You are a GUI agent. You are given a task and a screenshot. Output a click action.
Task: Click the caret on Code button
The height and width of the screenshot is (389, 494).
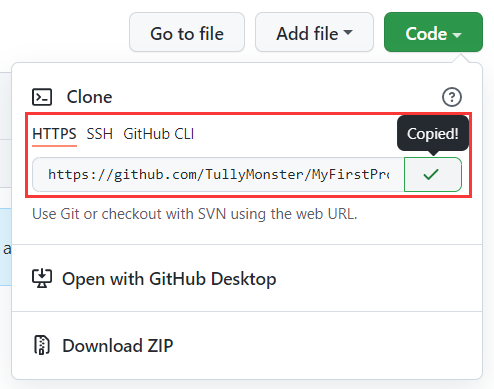point(457,34)
